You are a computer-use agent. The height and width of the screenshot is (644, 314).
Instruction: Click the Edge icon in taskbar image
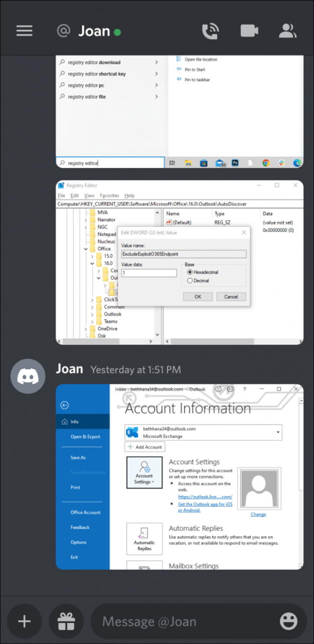(297, 163)
